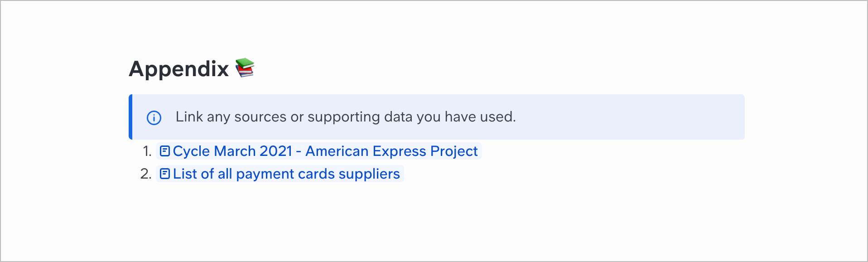Click the page icon before List of all payment
The image size is (868, 262).
click(165, 174)
